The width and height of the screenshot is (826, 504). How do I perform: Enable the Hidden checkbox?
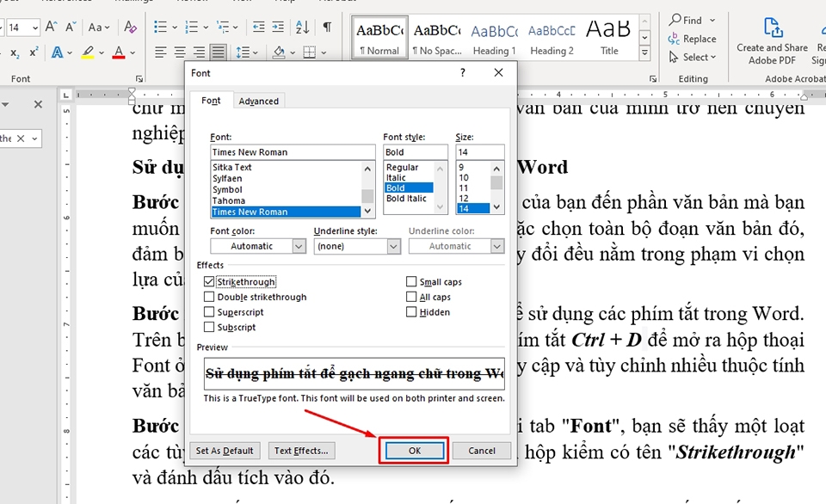[411, 311]
